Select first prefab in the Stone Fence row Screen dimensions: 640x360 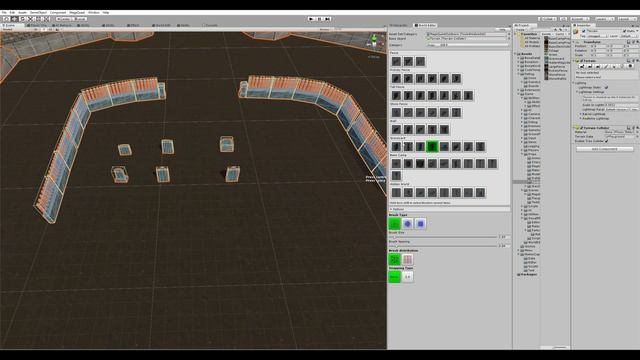point(396,112)
